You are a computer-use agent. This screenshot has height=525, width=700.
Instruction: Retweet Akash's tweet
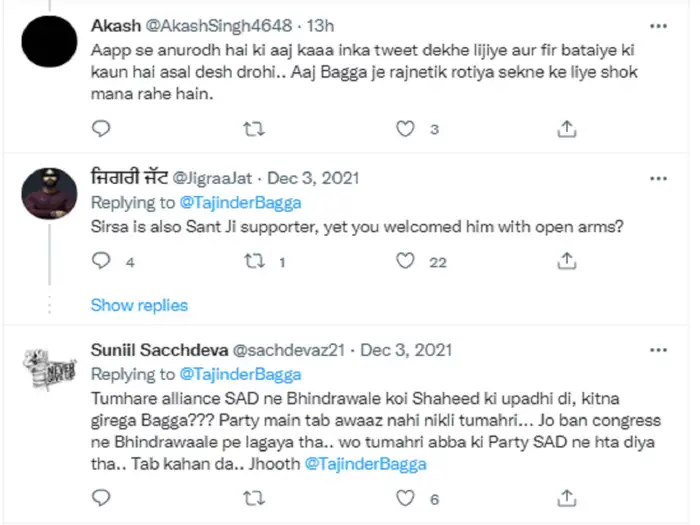pos(255,128)
